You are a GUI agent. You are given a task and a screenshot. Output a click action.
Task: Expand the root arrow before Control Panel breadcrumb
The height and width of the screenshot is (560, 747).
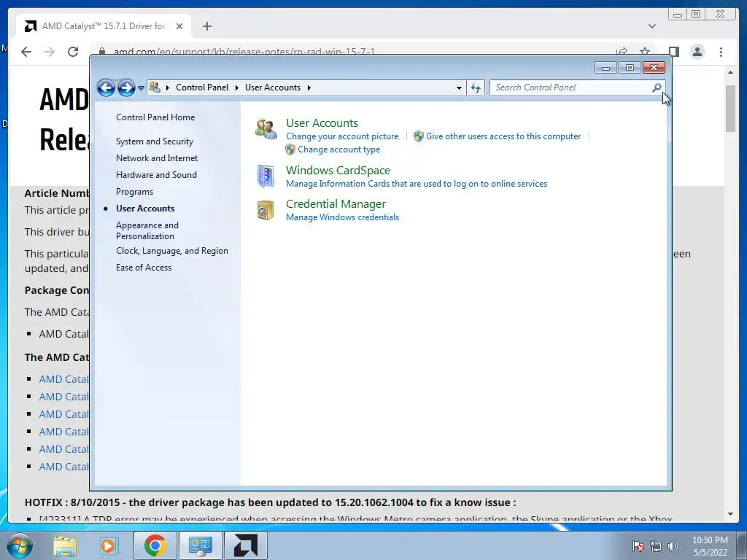pos(167,87)
